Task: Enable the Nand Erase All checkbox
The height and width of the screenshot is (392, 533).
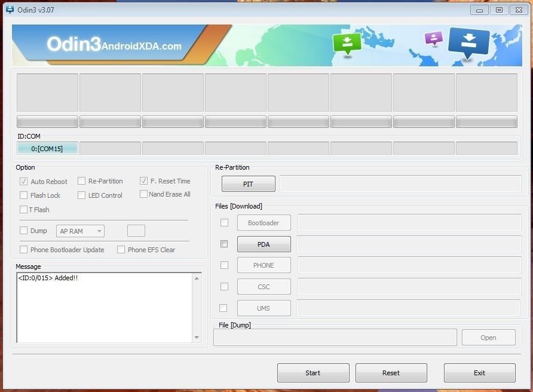Action: (x=143, y=194)
